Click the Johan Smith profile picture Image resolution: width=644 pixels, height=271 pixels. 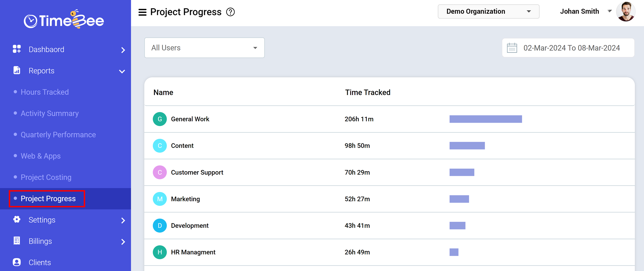click(626, 12)
